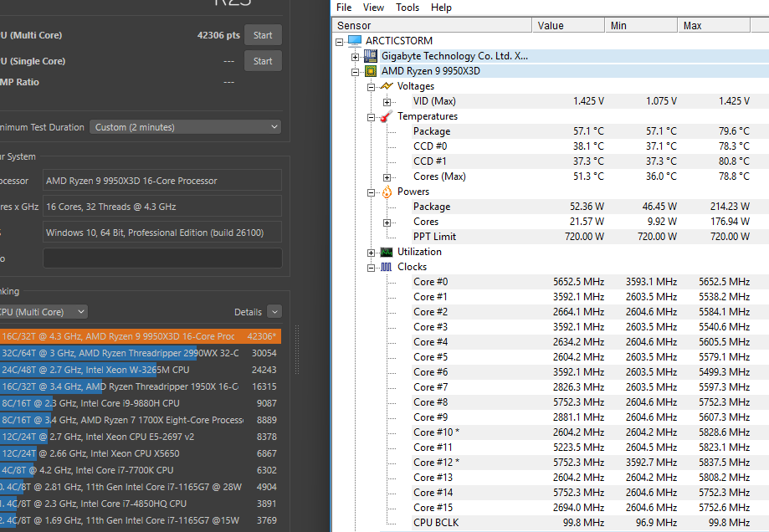Screen dimensions: 769x532
Task: Start the Multi Core CPU test
Action: [x=263, y=35]
